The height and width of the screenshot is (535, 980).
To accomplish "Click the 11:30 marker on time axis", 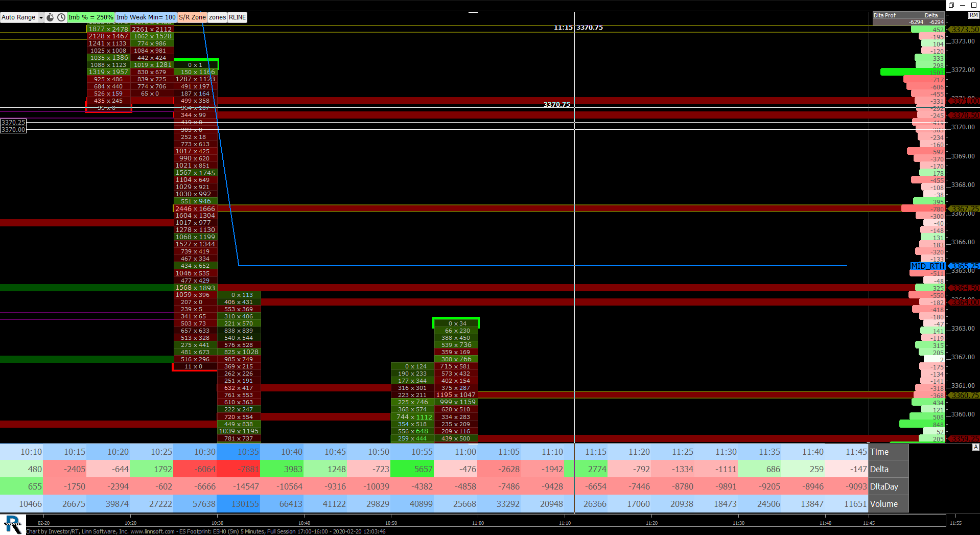I will pos(738,523).
